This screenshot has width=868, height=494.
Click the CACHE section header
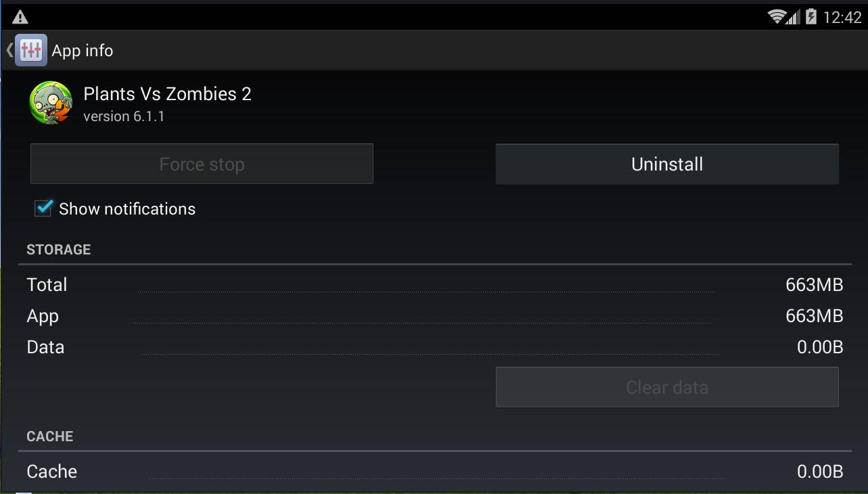click(50, 436)
